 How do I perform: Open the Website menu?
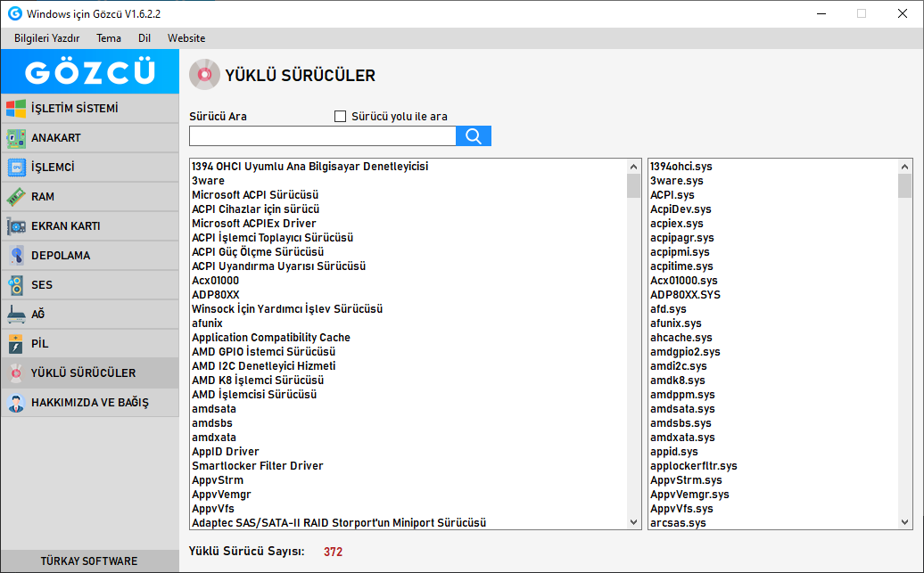(x=186, y=38)
